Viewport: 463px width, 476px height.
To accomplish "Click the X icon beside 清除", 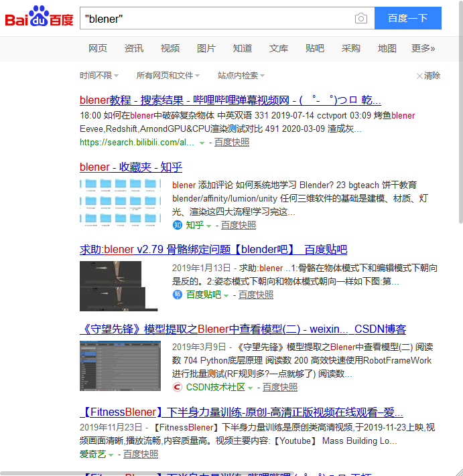I will [x=419, y=76].
